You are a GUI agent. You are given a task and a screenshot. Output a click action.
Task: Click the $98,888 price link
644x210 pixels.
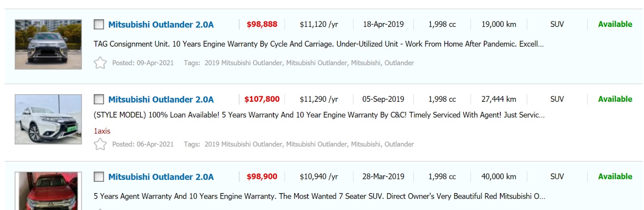pyautogui.click(x=262, y=24)
